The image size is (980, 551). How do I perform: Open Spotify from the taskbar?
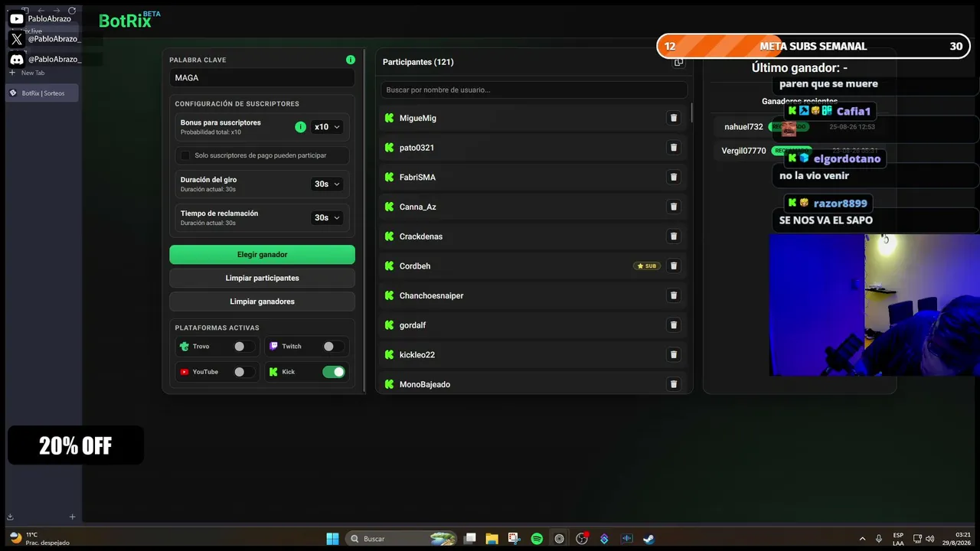[537, 539]
